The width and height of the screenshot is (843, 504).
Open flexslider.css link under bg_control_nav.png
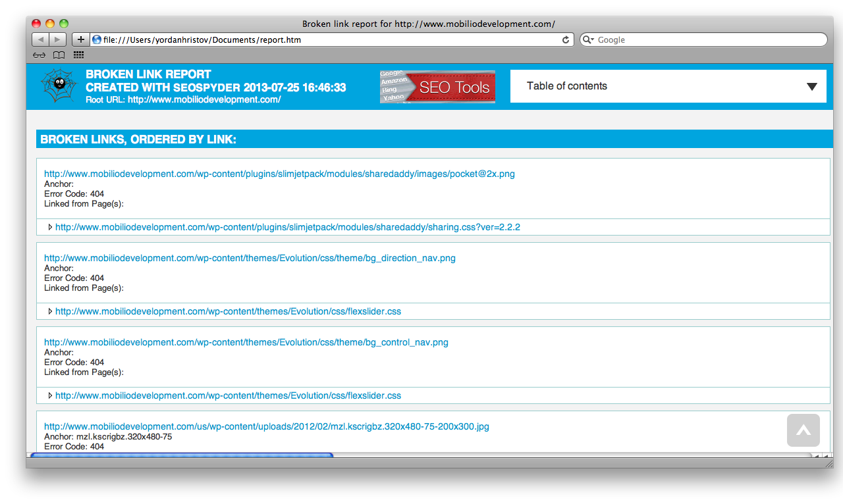pyautogui.click(x=228, y=395)
